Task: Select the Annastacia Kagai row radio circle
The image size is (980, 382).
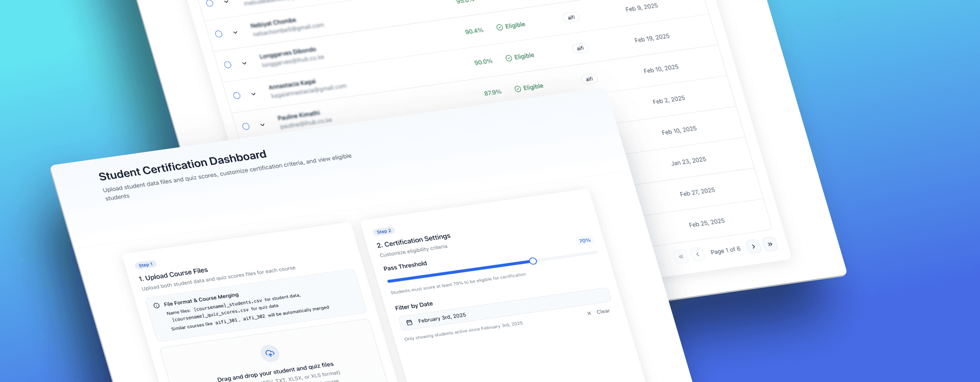Action: (x=237, y=96)
